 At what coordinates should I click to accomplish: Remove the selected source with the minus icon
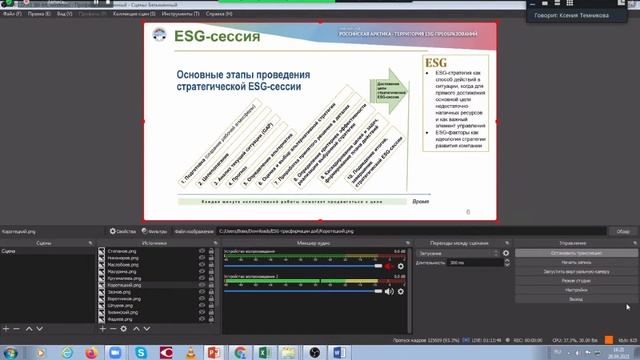point(113,329)
